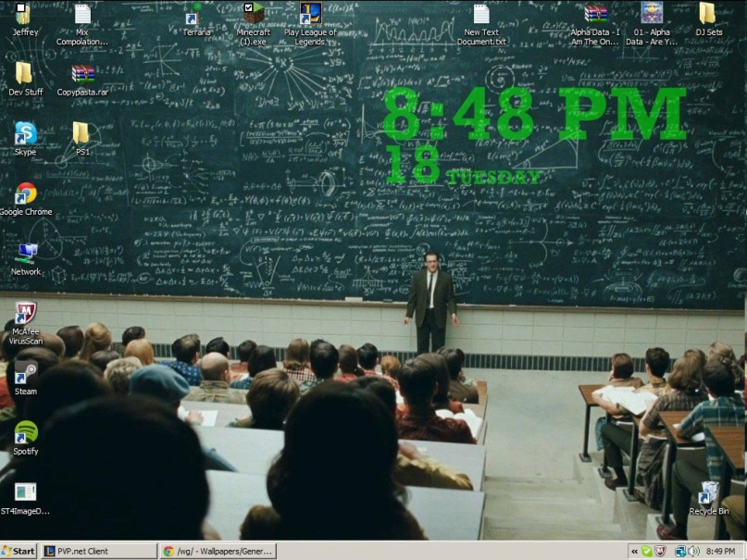Switch to the PVP.net Client taskbar button

click(99, 552)
